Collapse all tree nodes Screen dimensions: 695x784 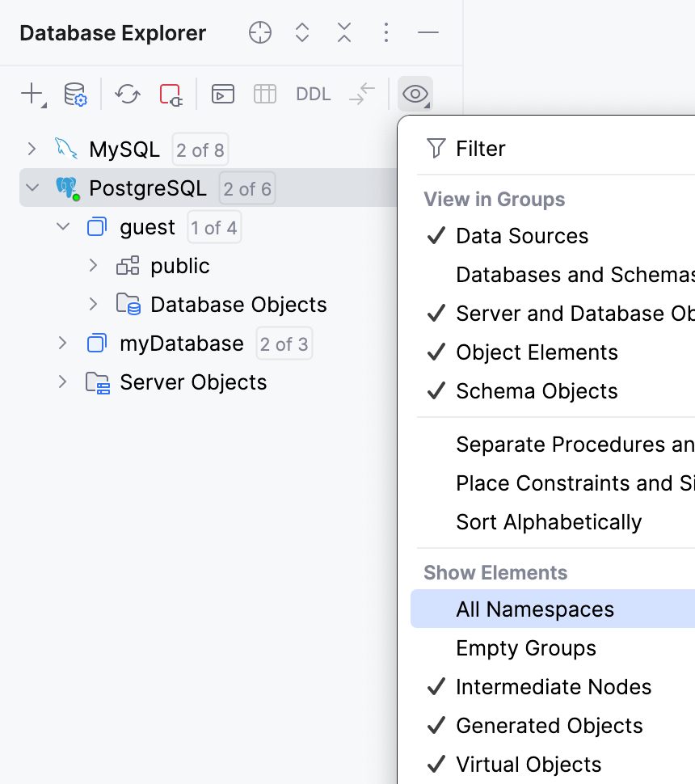343,32
